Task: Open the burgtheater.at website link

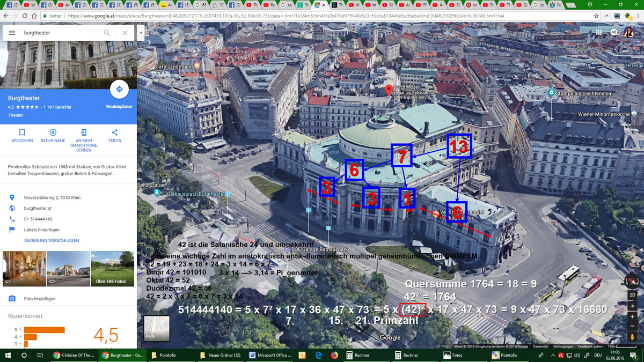Action: (38, 208)
